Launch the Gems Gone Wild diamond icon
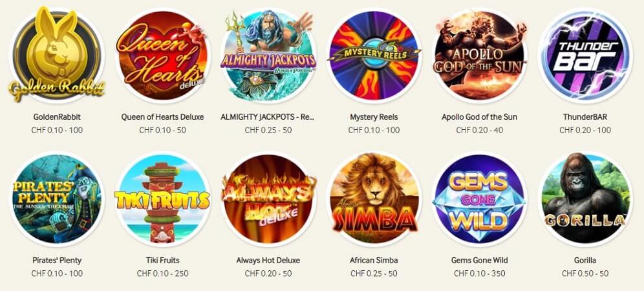The height and width of the screenshot is (291, 644). (x=479, y=199)
